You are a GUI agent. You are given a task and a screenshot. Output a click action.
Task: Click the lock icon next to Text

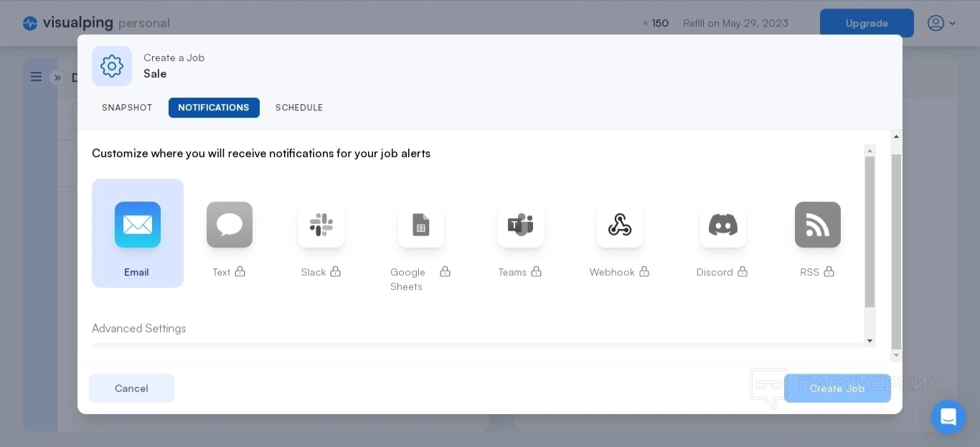240,271
